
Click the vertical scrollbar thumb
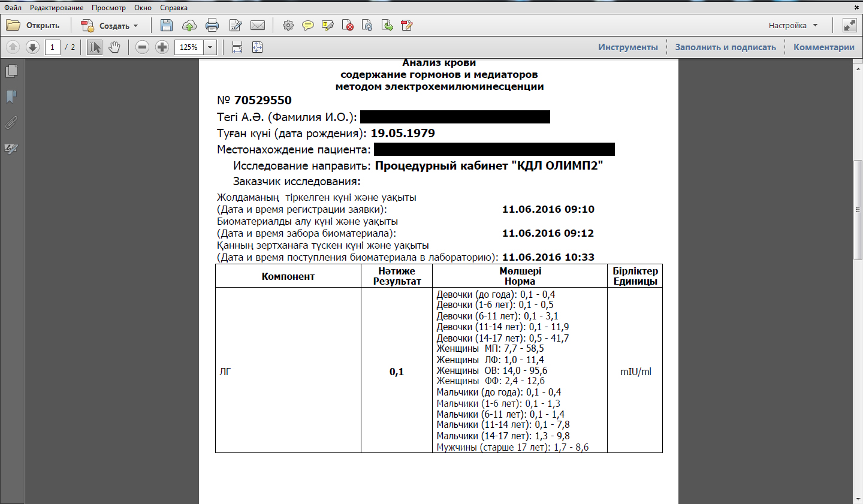tap(858, 210)
